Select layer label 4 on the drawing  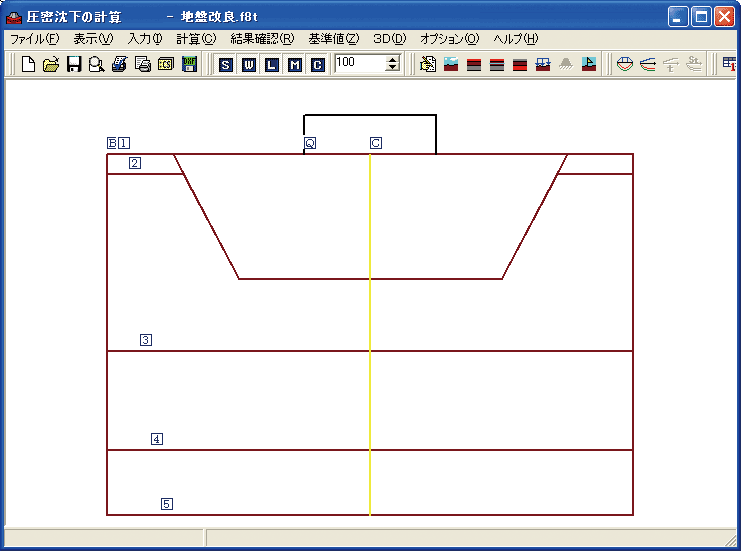tap(157, 439)
